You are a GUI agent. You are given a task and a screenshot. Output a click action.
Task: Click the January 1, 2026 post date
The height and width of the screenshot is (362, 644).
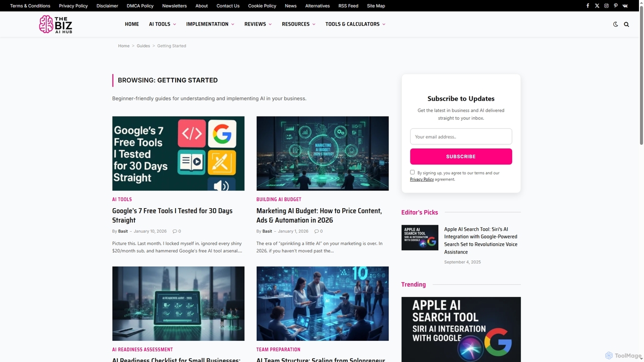pyautogui.click(x=293, y=231)
